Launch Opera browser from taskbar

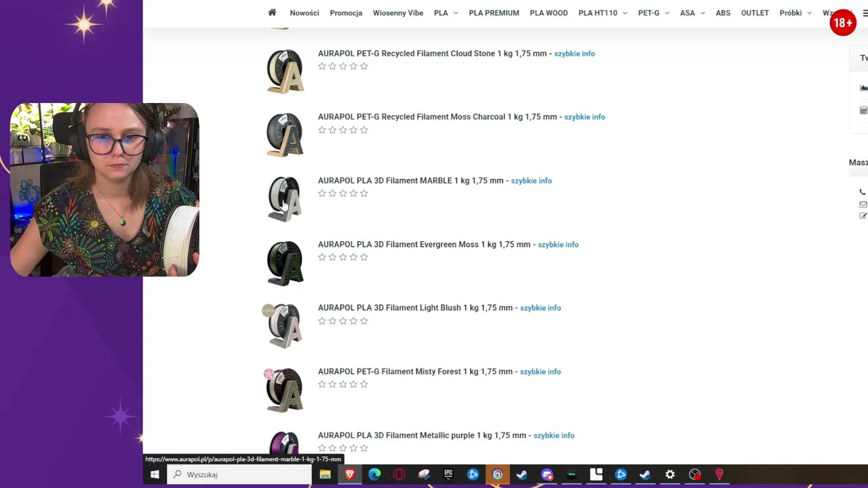click(399, 474)
